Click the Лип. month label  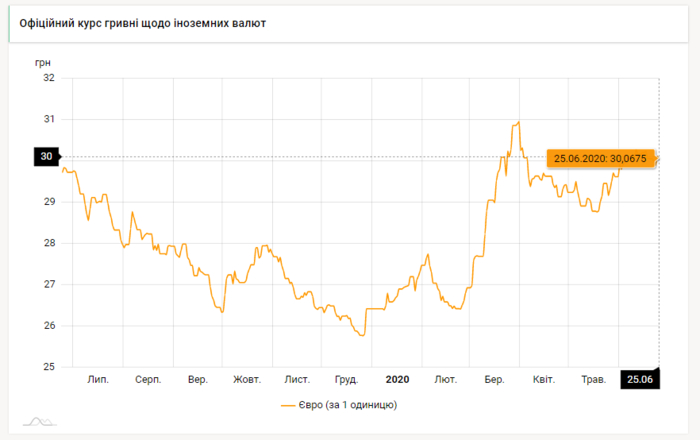pos(99,379)
